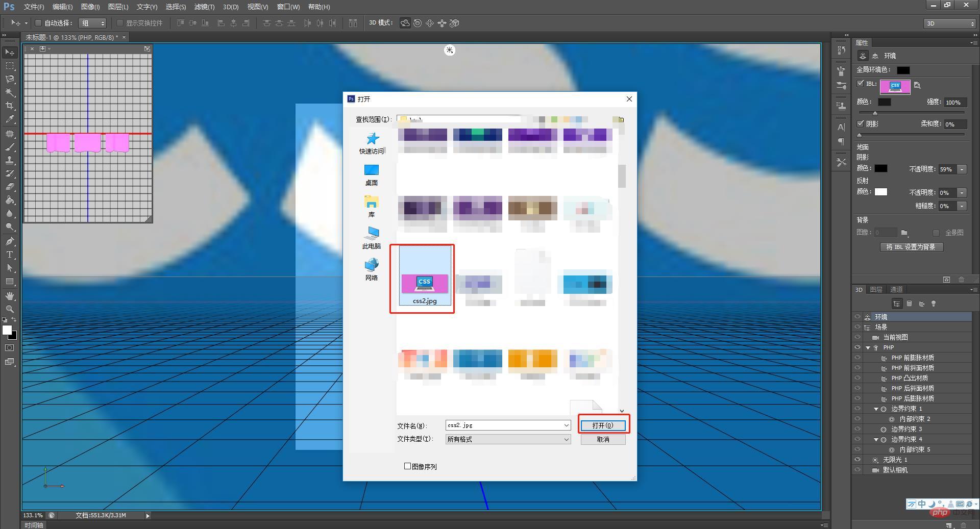Image resolution: width=980 pixels, height=529 pixels.
Task: Open the 滤镜(T) menu
Action: pos(204,7)
